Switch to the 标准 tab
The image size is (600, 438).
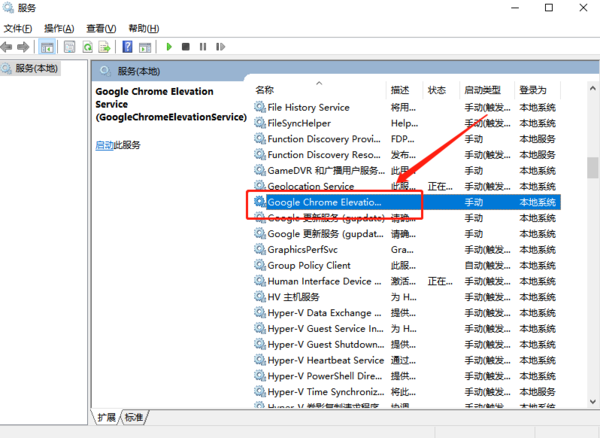[x=134, y=417]
